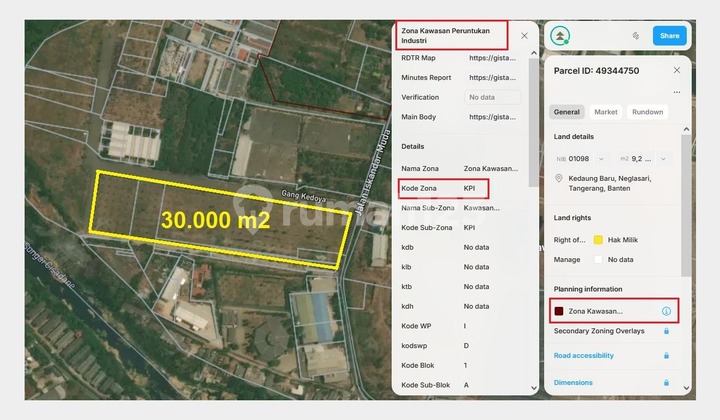The height and width of the screenshot is (420, 720).
Task: Open the Dimensions link
Action: [573, 382]
